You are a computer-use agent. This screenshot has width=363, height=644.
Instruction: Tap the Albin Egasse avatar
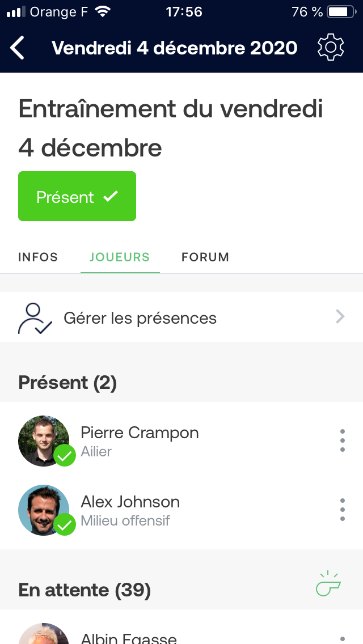point(43,634)
